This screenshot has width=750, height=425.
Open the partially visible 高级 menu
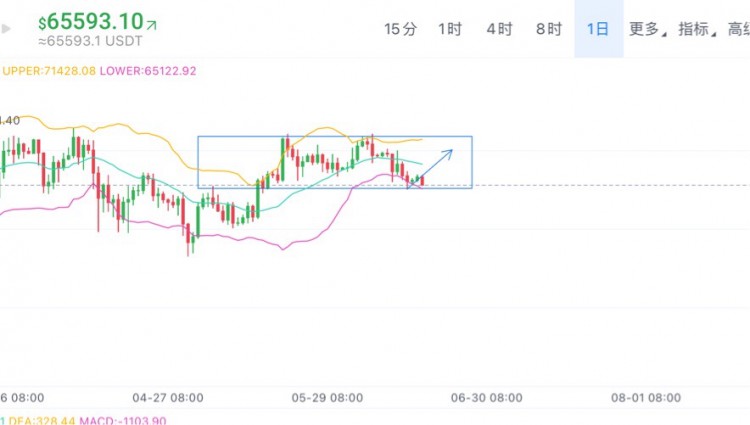pyautogui.click(x=739, y=29)
